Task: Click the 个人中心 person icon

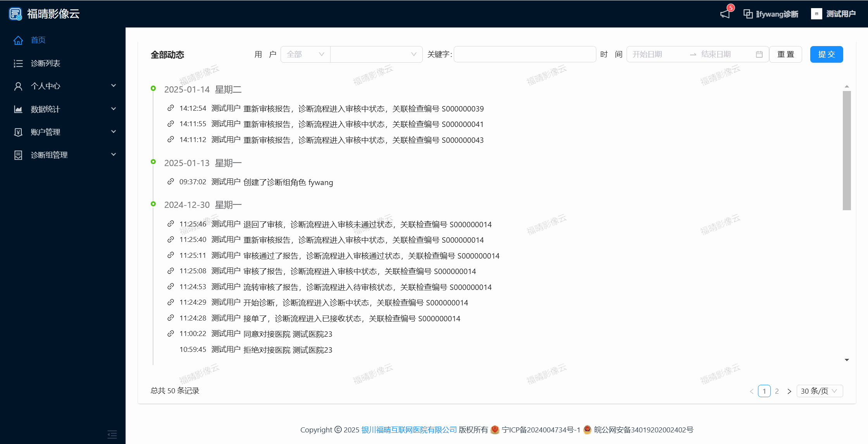Action: tap(18, 86)
